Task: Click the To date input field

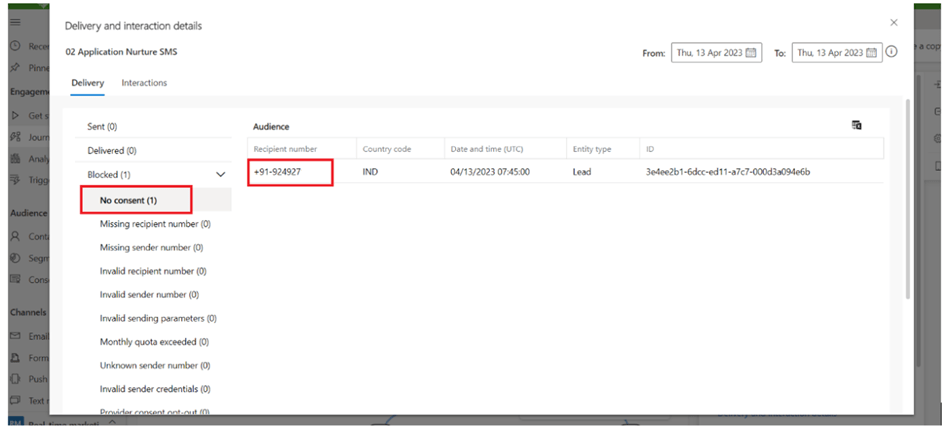Action: click(829, 53)
